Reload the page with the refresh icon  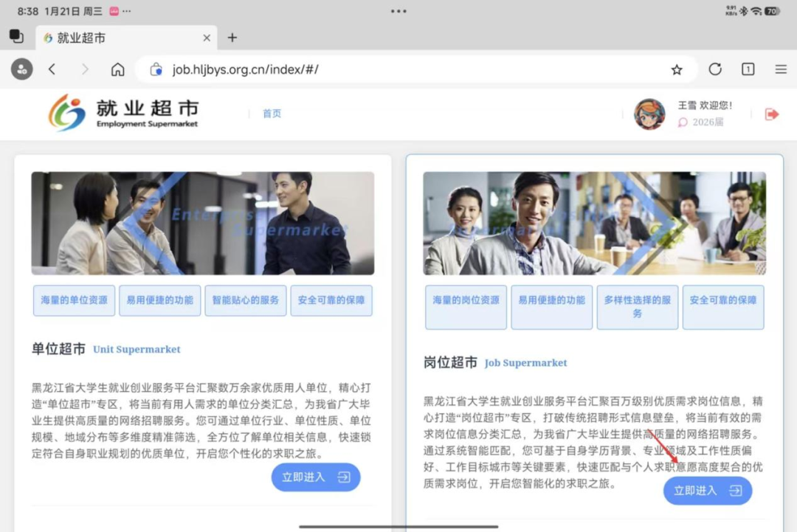click(x=714, y=69)
